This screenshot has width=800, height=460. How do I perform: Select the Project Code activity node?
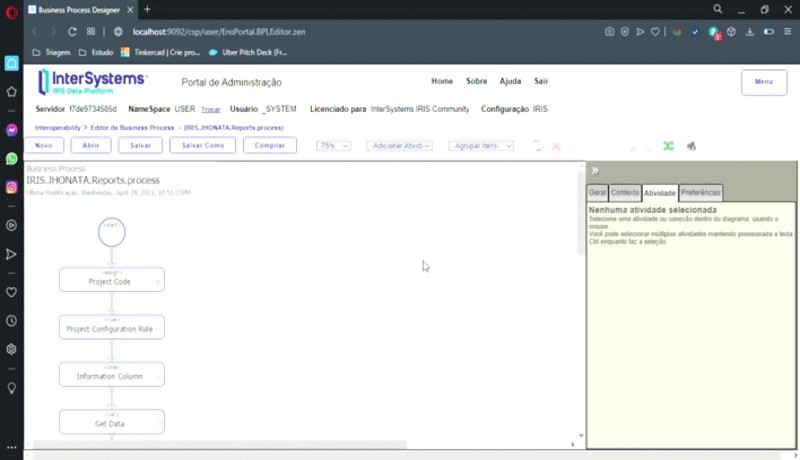(x=111, y=281)
